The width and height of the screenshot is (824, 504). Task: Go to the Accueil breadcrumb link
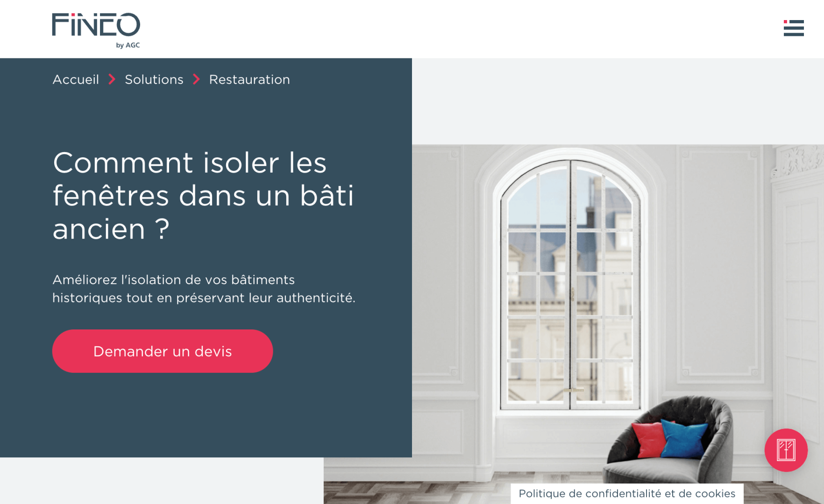pos(76,79)
